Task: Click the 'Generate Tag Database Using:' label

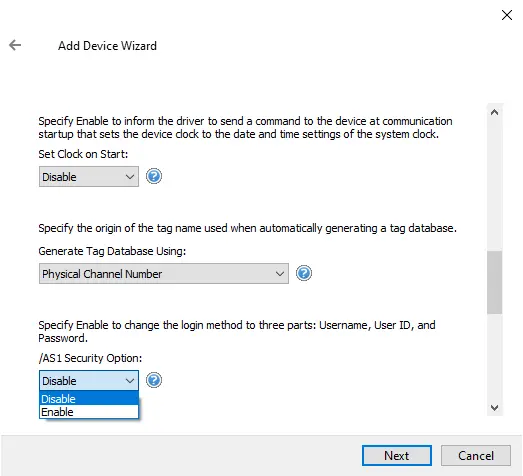Action: point(112,251)
